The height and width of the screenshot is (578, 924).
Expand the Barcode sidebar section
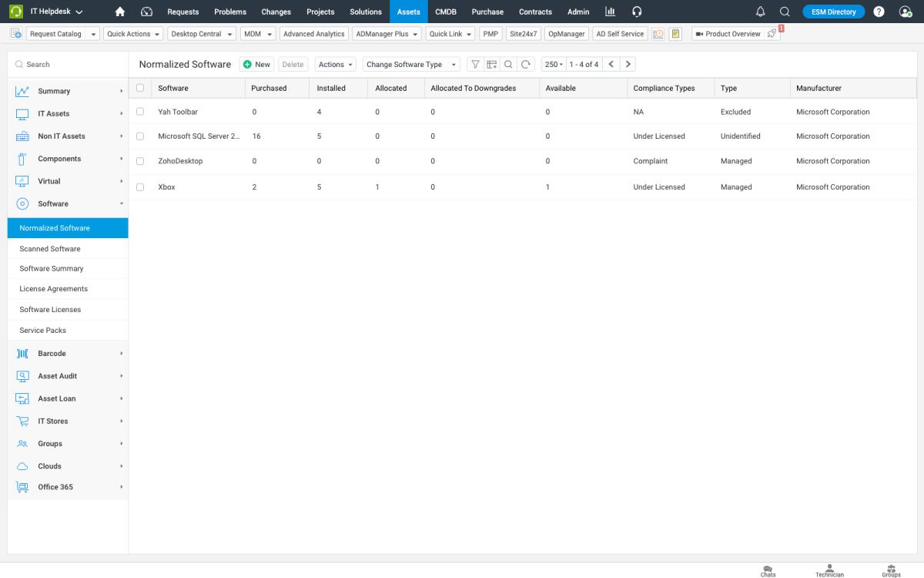point(68,353)
